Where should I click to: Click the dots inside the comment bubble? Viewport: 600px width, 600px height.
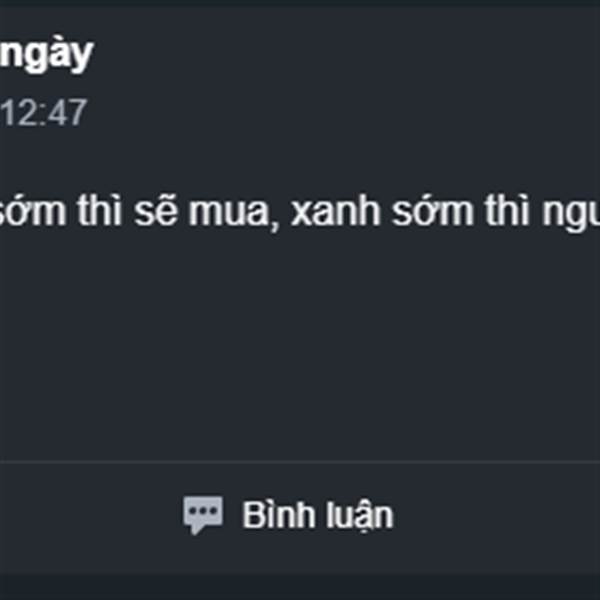203,510
